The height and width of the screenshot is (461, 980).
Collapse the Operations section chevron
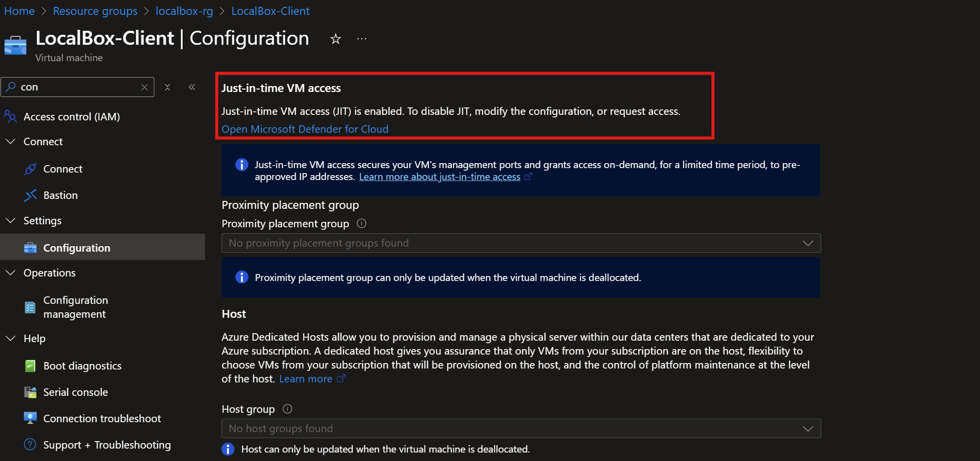click(x=10, y=273)
